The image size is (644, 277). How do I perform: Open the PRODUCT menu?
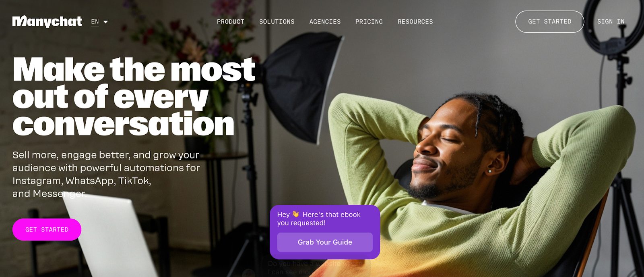[231, 22]
